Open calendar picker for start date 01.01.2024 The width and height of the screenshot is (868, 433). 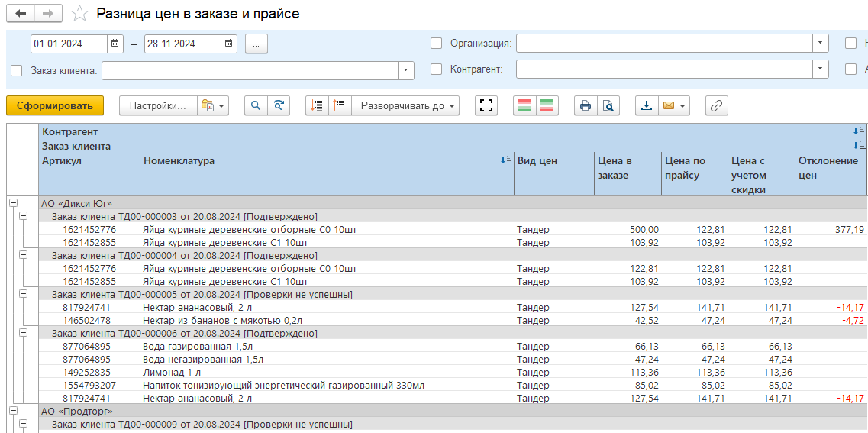pyautogui.click(x=115, y=44)
